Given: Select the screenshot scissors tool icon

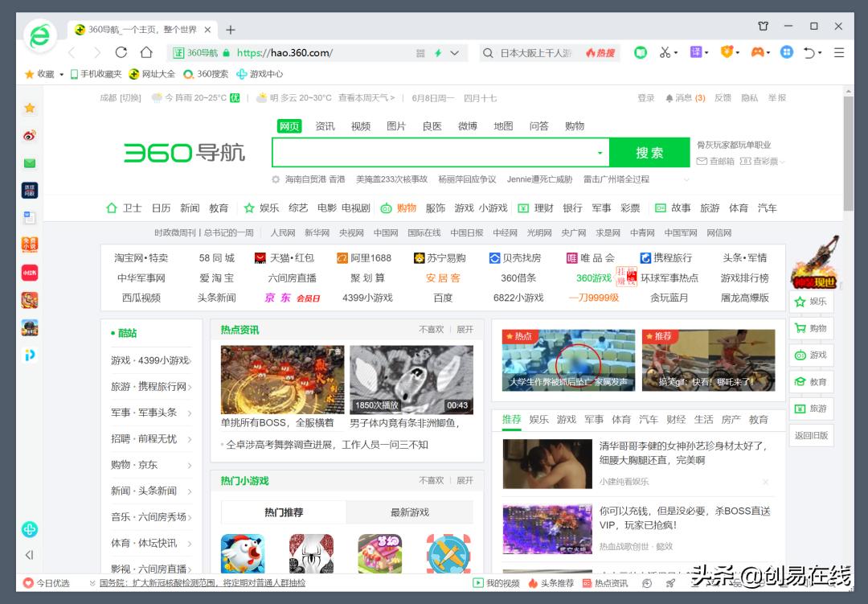Looking at the screenshot, I should pos(665,52).
